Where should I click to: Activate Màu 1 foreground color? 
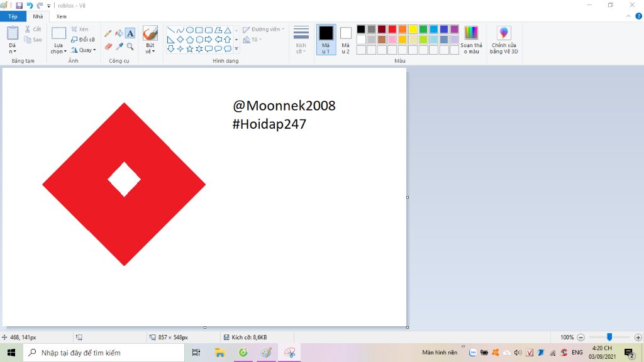point(326,40)
